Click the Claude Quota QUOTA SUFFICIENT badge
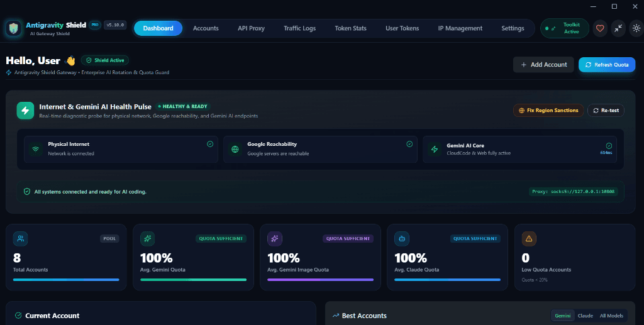Image resolution: width=644 pixels, height=325 pixels. pyautogui.click(x=475, y=238)
